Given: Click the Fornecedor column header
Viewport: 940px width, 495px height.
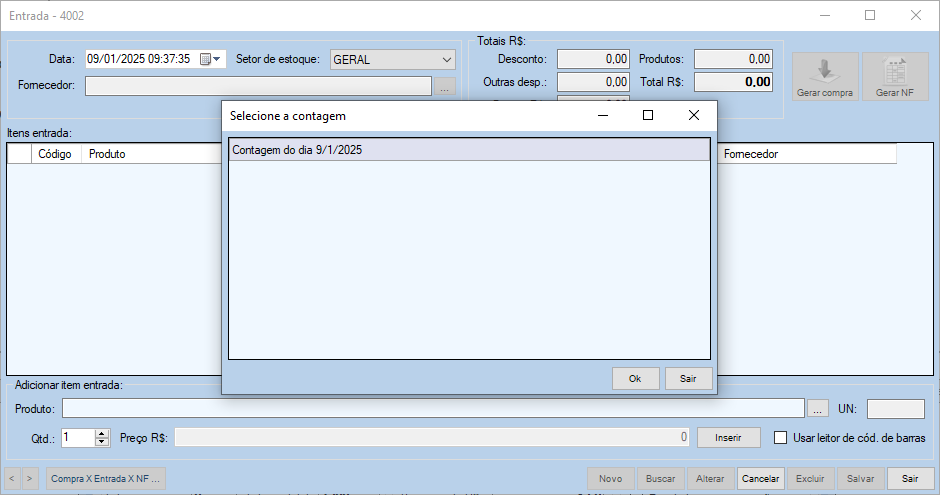Looking at the screenshot, I should point(806,154).
